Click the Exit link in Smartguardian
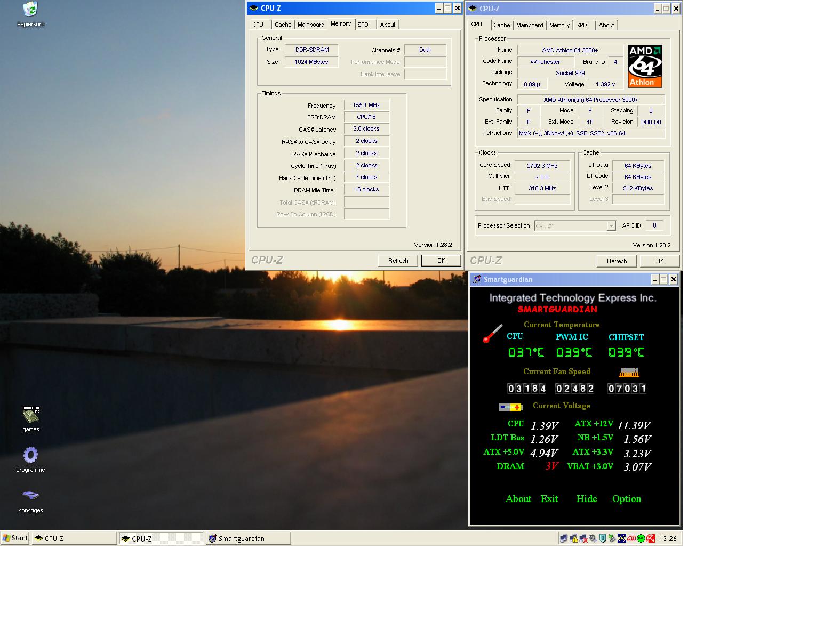The height and width of the screenshot is (630, 840). 549,499
